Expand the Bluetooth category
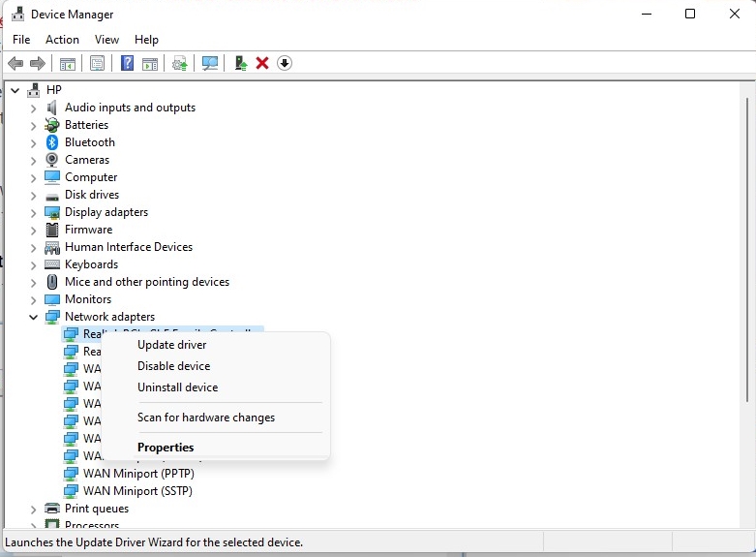756x557 pixels. pyautogui.click(x=33, y=142)
